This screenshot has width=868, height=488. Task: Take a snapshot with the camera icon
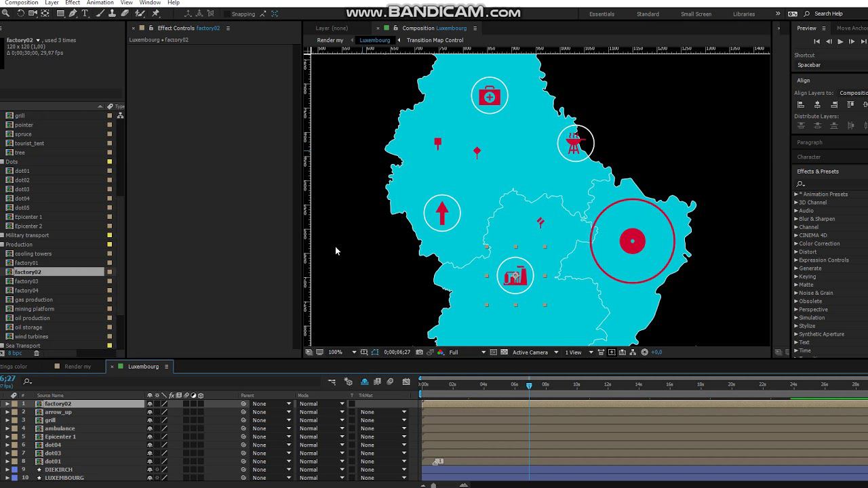pyautogui.click(x=419, y=352)
